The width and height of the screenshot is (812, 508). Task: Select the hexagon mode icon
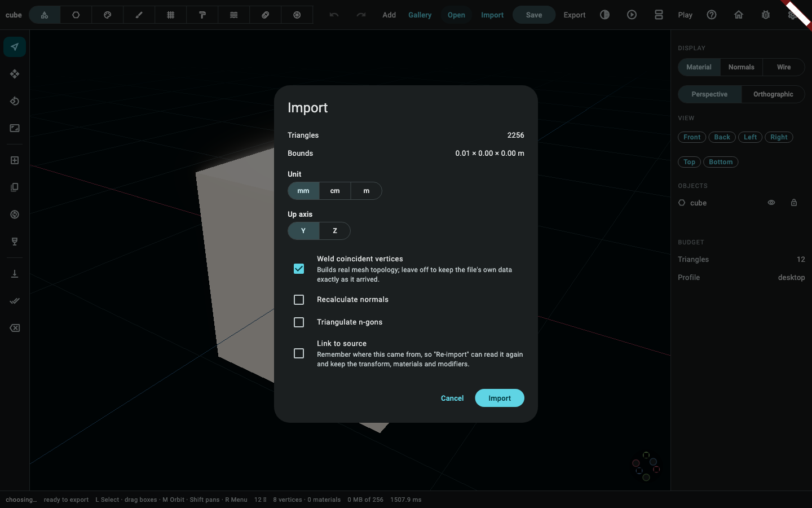point(76,15)
